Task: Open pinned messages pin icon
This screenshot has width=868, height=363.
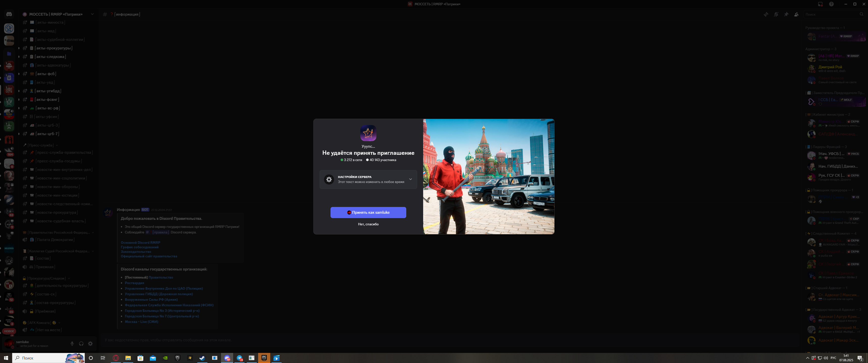Action: coord(786,14)
